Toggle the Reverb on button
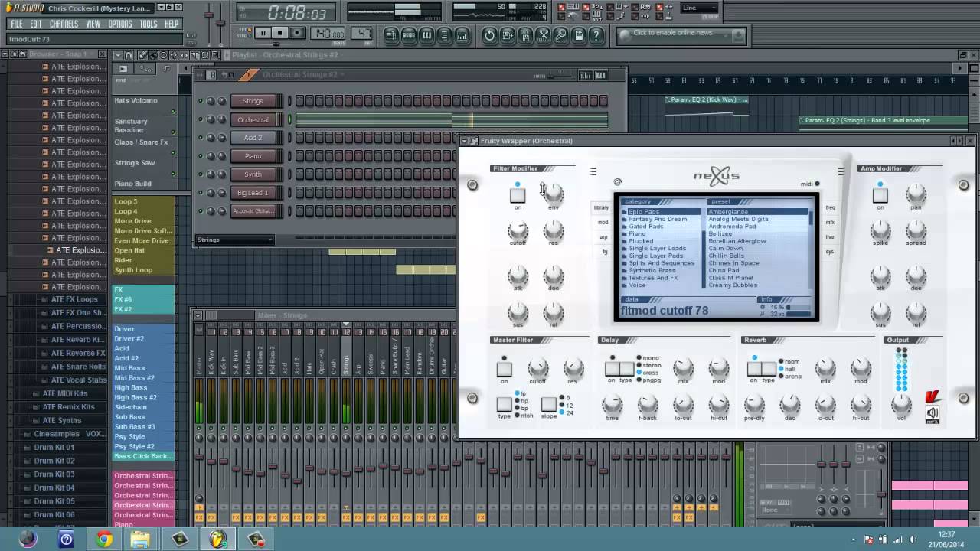The image size is (980, 551). click(754, 369)
